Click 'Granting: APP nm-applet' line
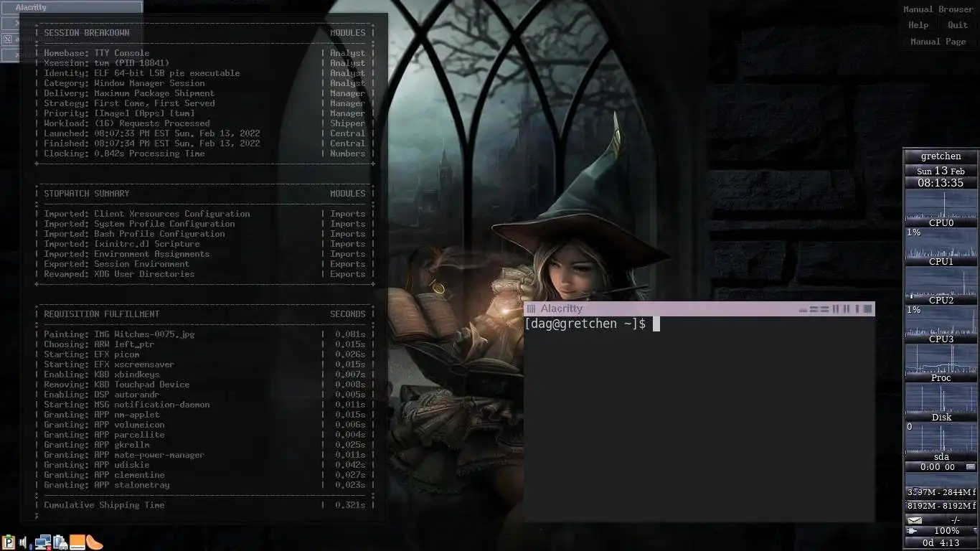Viewport: 980px width, 551px height. [102, 415]
